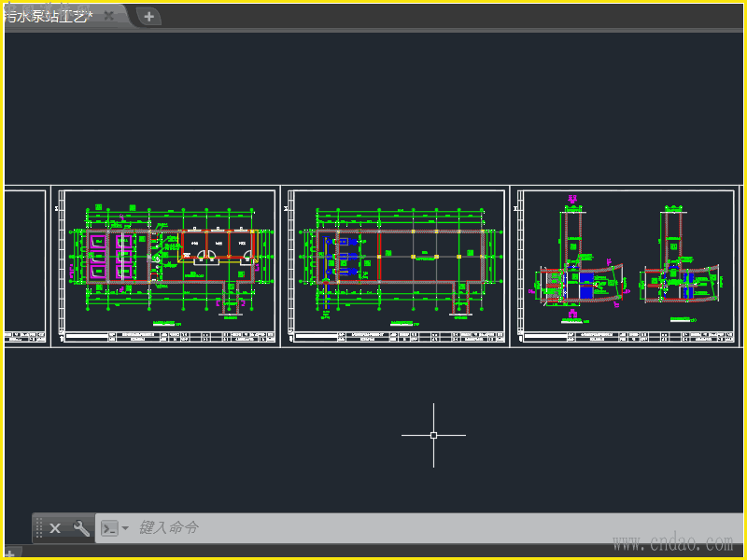Expand recent commands dropdown arrow
747x560 pixels.
click(125, 528)
